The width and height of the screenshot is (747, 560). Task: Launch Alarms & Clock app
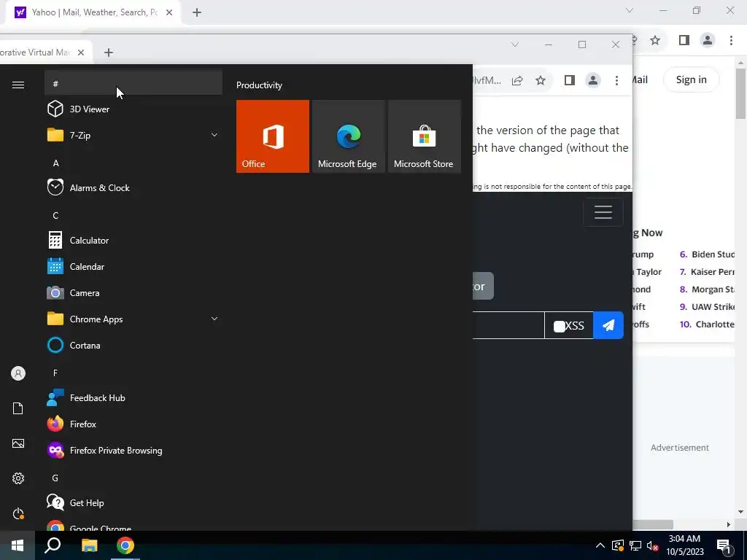coord(133,187)
